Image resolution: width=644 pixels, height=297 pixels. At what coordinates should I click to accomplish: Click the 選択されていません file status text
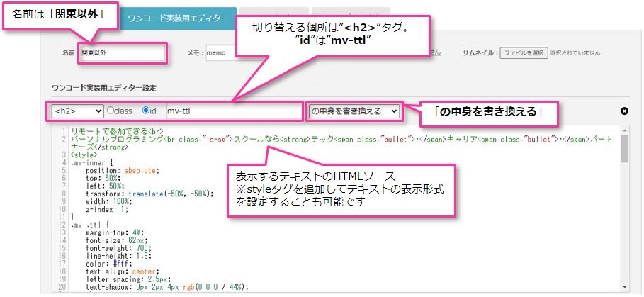tap(575, 52)
